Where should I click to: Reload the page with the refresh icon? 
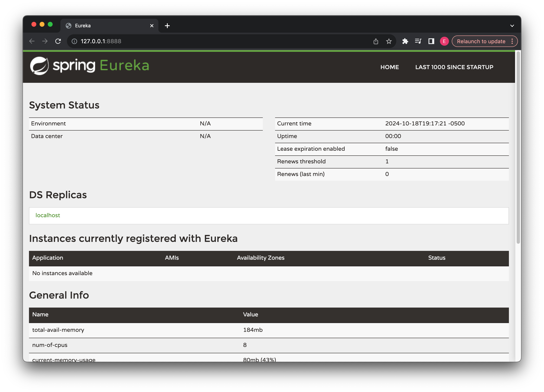point(58,41)
